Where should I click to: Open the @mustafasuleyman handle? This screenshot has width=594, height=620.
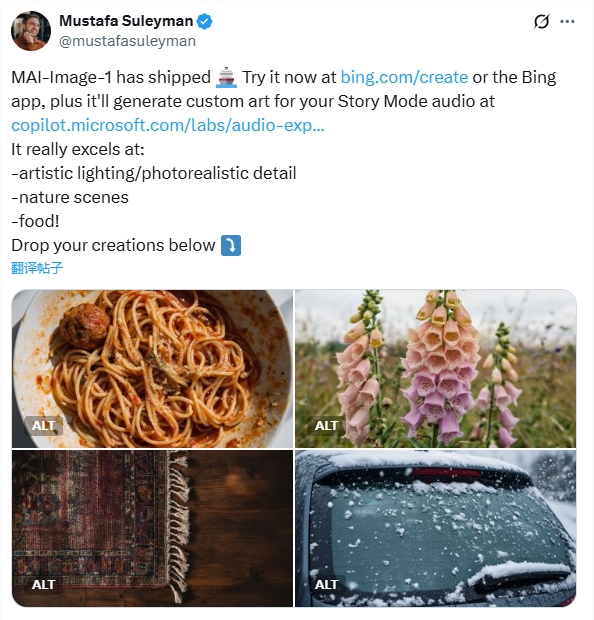pyautogui.click(x=127, y=41)
